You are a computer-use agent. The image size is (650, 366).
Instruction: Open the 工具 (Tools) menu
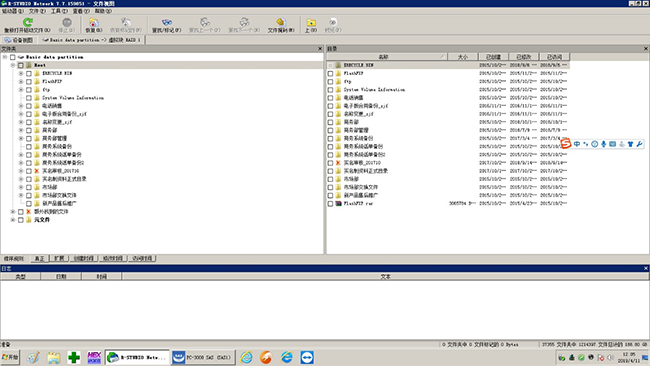(59, 11)
